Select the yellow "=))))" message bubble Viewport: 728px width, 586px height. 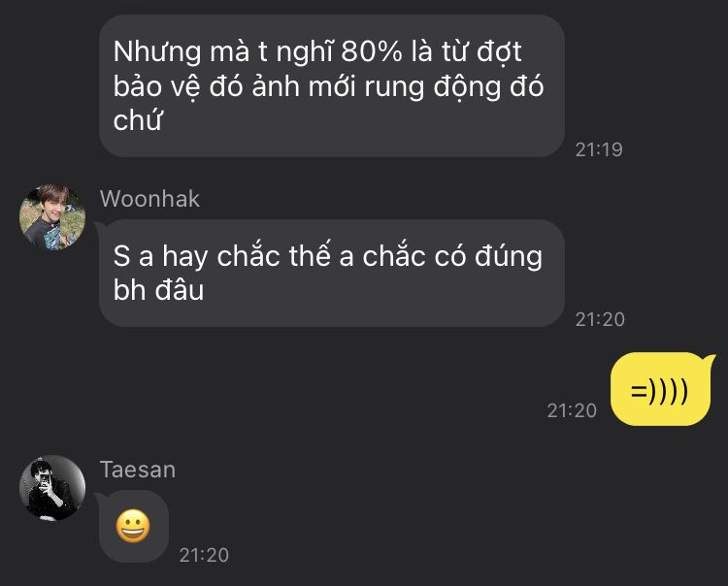[661, 389]
